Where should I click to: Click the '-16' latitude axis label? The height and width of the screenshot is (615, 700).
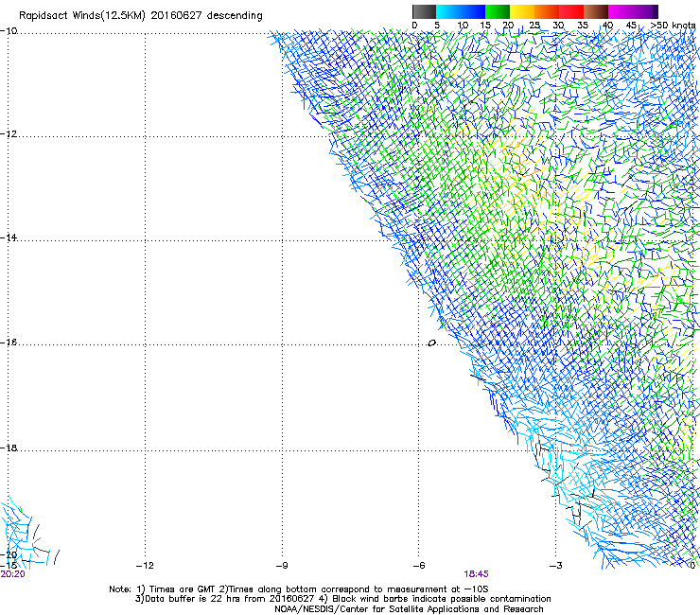[9, 343]
